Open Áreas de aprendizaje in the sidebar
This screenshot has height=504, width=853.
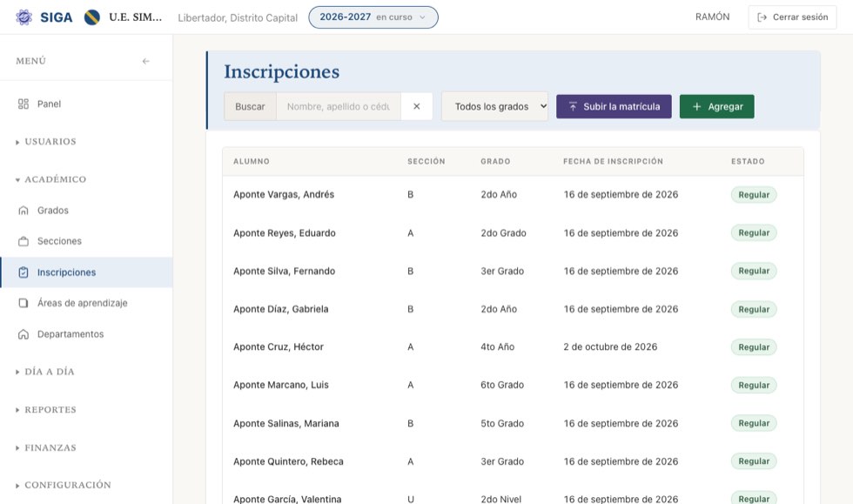click(86, 303)
